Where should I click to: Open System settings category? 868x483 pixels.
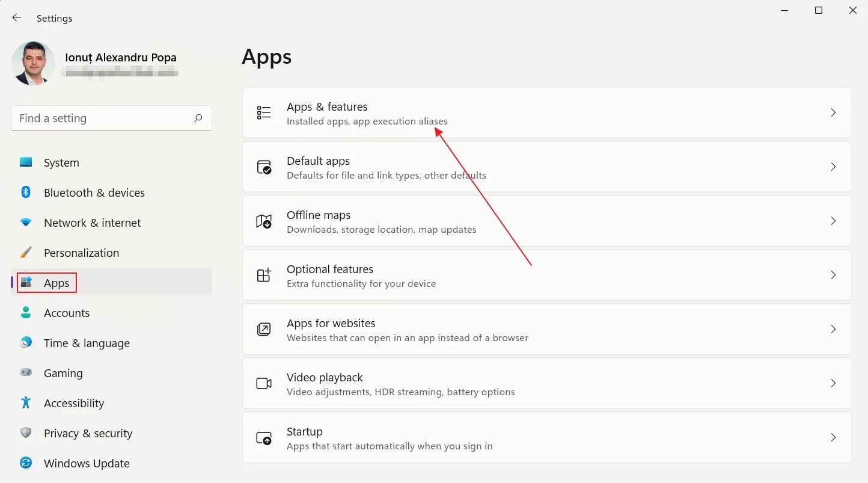(111, 162)
